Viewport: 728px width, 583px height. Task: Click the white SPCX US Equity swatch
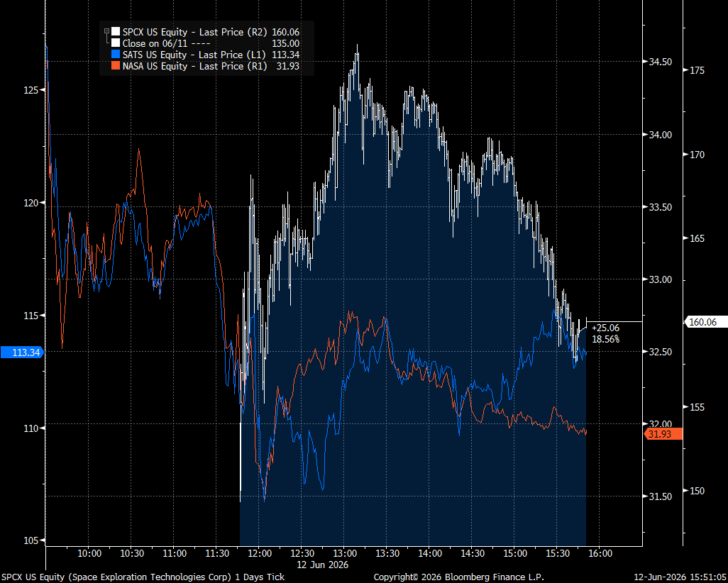pos(116,32)
